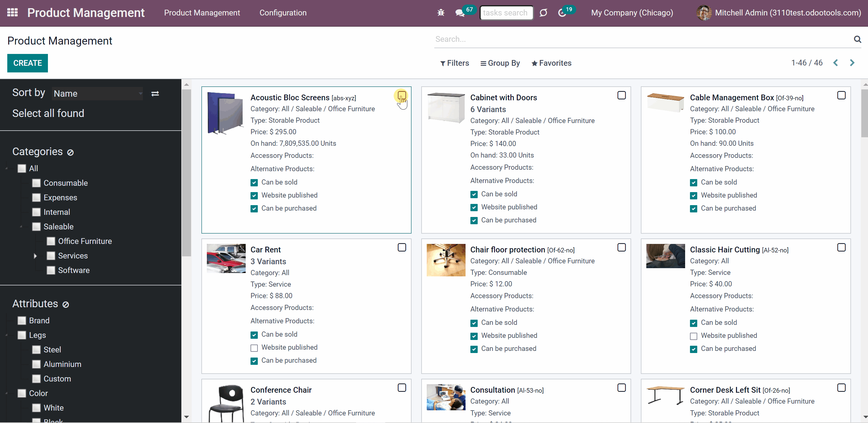Open Acoustic Bloc Screens product title
This screenshot has height=423, width=868.
coord(290,98)
